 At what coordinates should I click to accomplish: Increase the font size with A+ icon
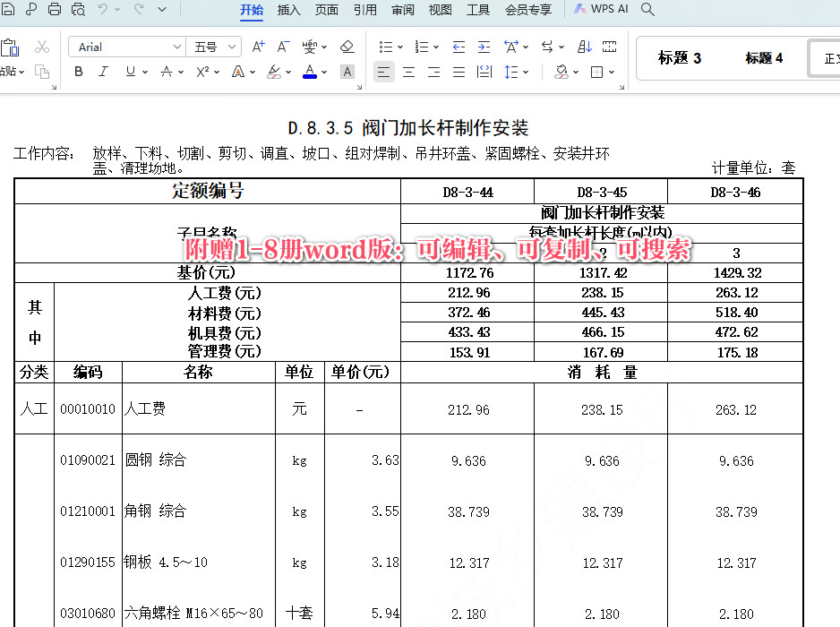(x=257, y=47)
